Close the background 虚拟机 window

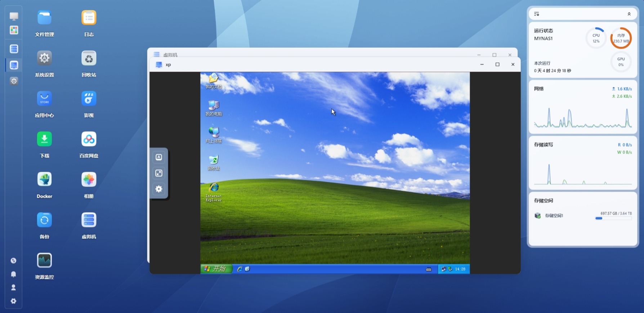click(510, 55)
